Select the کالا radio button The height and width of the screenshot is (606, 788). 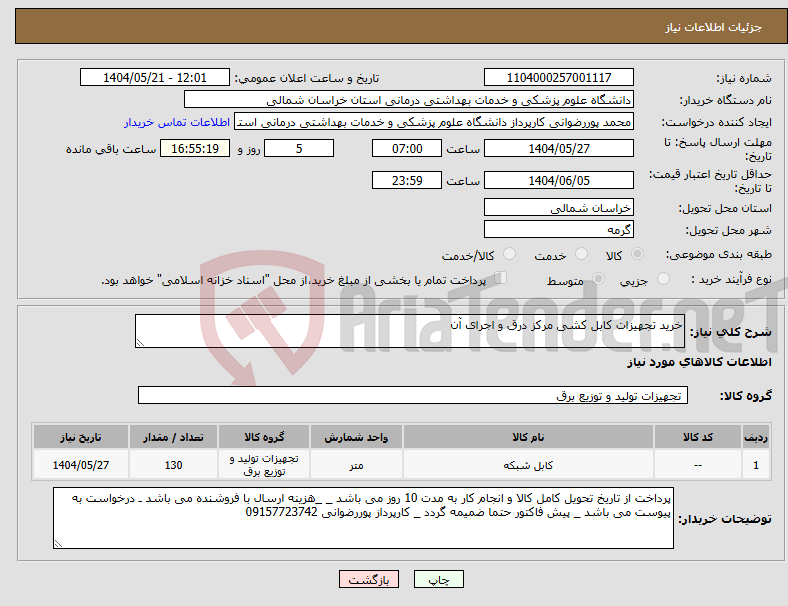[637, 254]
